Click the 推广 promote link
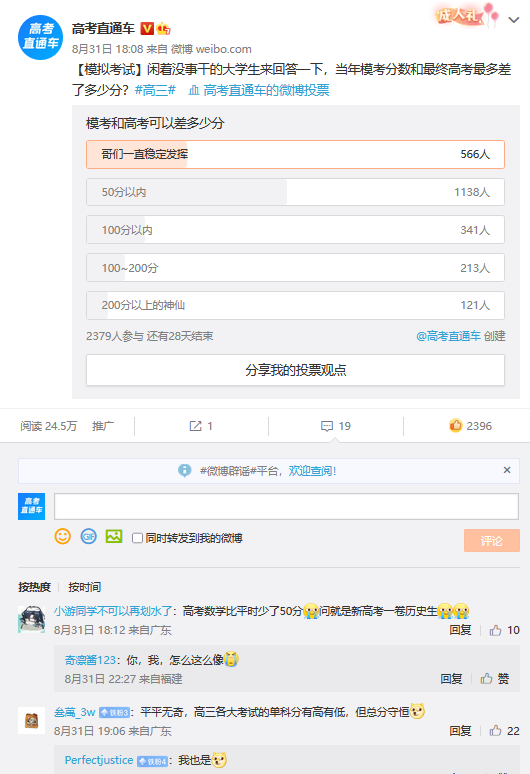This screenshot has height=774, width=530. click(103, 426)
